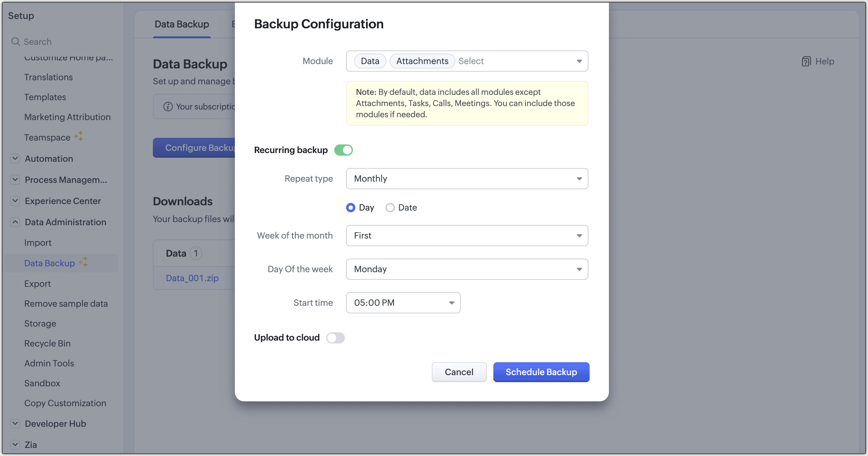Expand Automation section chevron
Image resolution: width=868 pixels, height=456 pixels.
tap(15, 159)
